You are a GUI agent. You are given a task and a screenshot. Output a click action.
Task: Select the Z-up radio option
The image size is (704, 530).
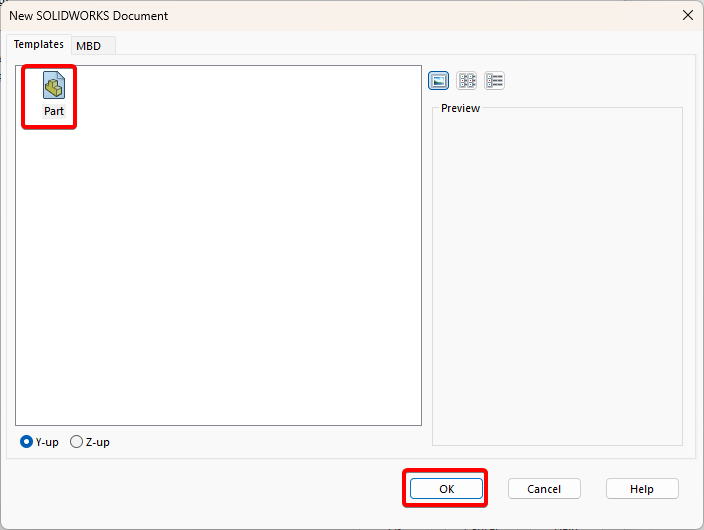pos(90,442)
